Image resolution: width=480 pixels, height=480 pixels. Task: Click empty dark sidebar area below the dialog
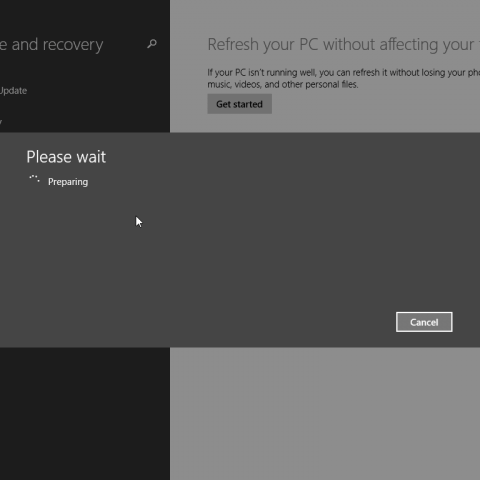(85, 413)
